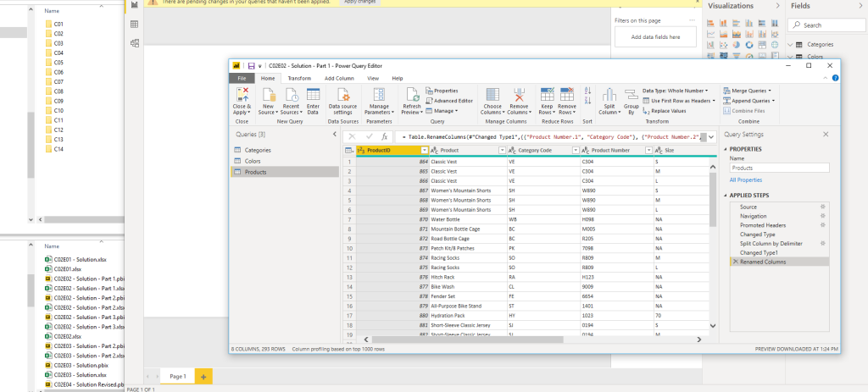Open Data source settings
Image resolution: width=868 pixels, height=392 pixels.
pos(342,96)
